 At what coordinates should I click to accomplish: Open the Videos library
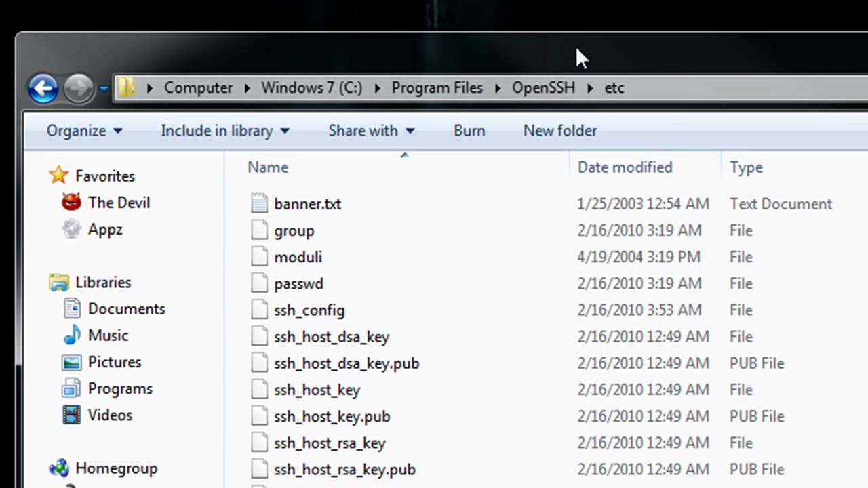click(110, 415)
